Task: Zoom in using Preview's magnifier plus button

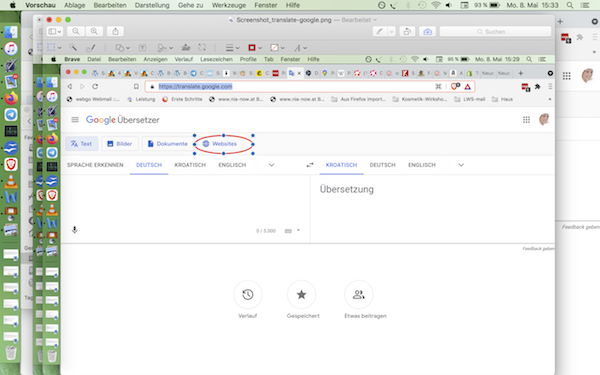Action: tap(94, 31)
